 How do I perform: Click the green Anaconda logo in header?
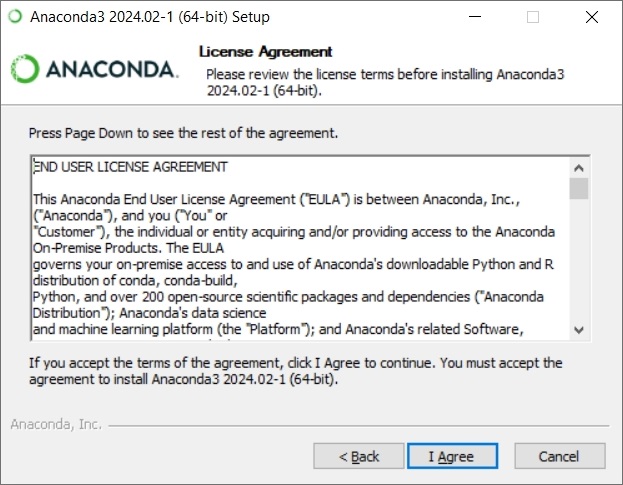click(25, 69)
